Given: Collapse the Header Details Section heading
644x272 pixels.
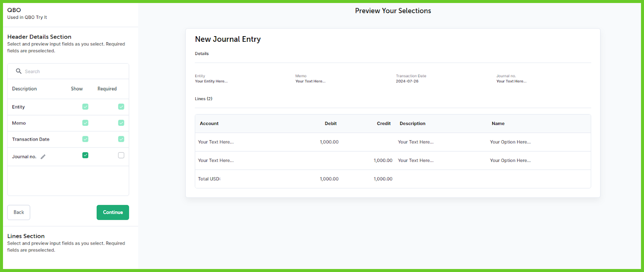Looking at the screenshot, I should [39, 37].
